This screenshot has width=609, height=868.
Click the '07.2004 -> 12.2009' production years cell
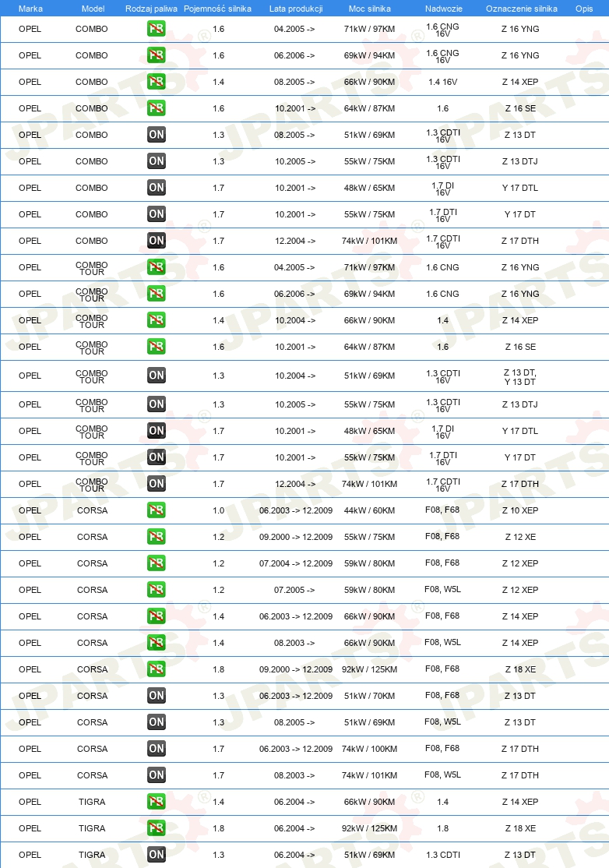click(296, 563)
